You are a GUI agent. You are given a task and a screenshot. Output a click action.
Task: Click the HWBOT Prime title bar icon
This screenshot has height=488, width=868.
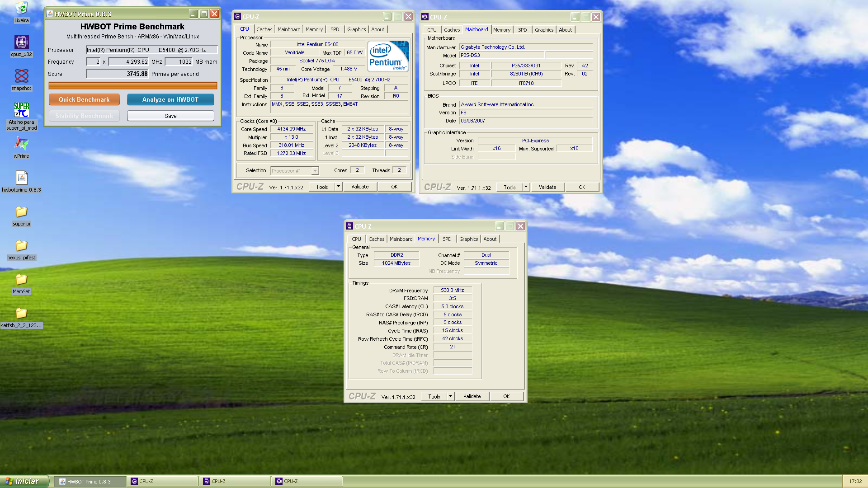tap(50, 14)
